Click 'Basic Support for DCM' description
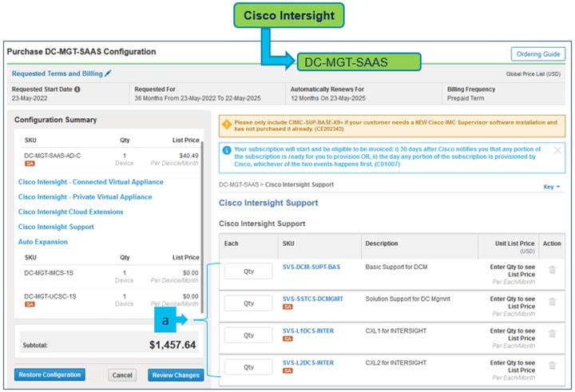This screenshot has width=575, height=392. [396, 267]
